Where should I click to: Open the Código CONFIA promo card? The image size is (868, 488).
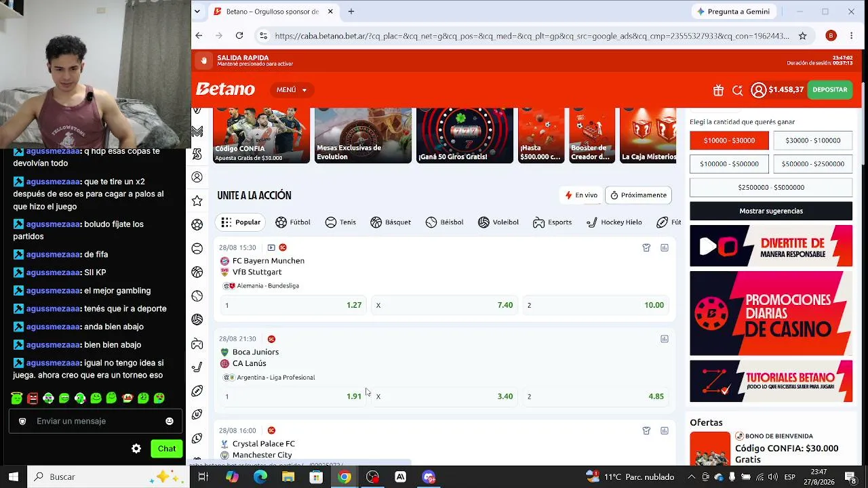click(x=261, y=136)
